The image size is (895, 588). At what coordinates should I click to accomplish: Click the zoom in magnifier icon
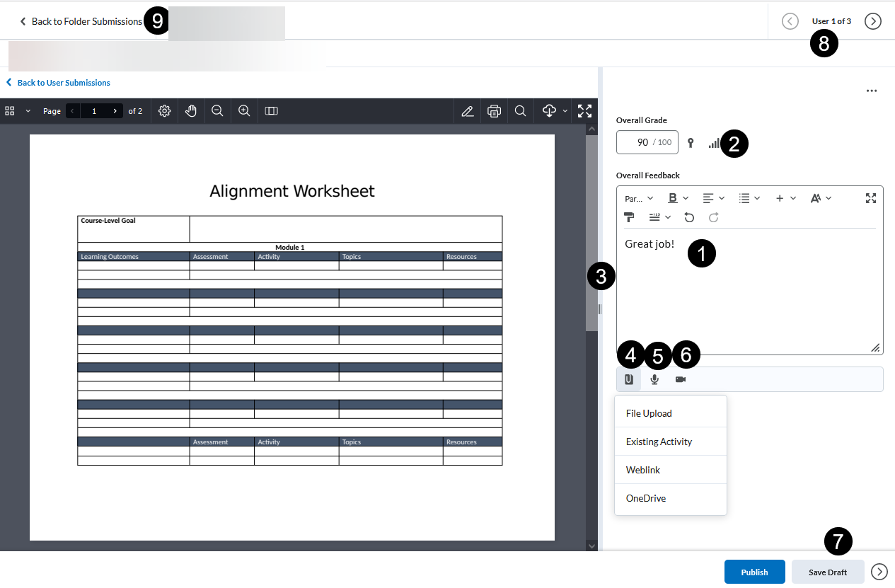pyautogui.click(x=244, y=111)
